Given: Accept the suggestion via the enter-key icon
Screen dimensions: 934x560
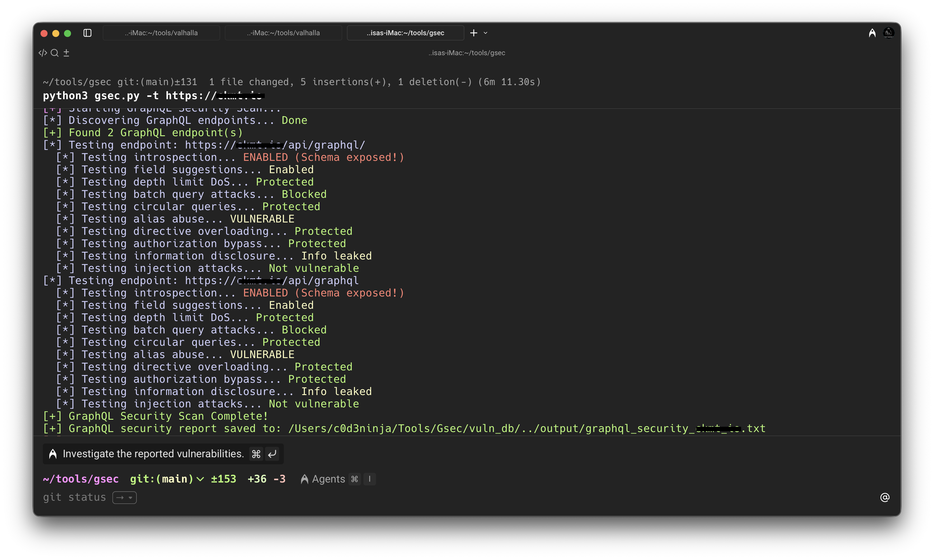Looking at the screenshot, I should click(272, 453).
